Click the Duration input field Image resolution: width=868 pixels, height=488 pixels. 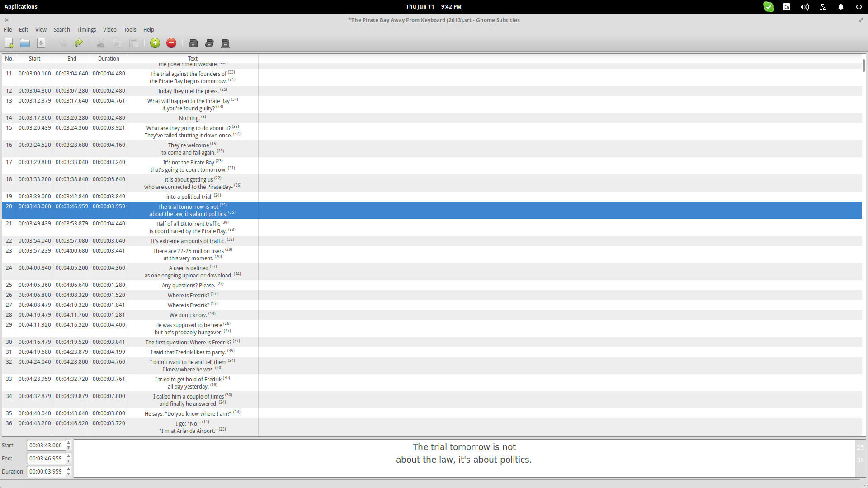point(46,472)
